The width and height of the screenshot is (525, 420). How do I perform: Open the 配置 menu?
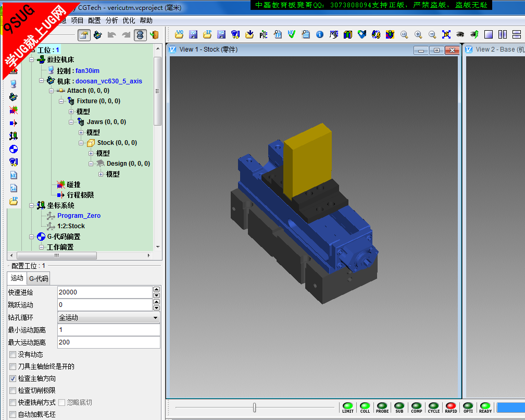point(94,20)
